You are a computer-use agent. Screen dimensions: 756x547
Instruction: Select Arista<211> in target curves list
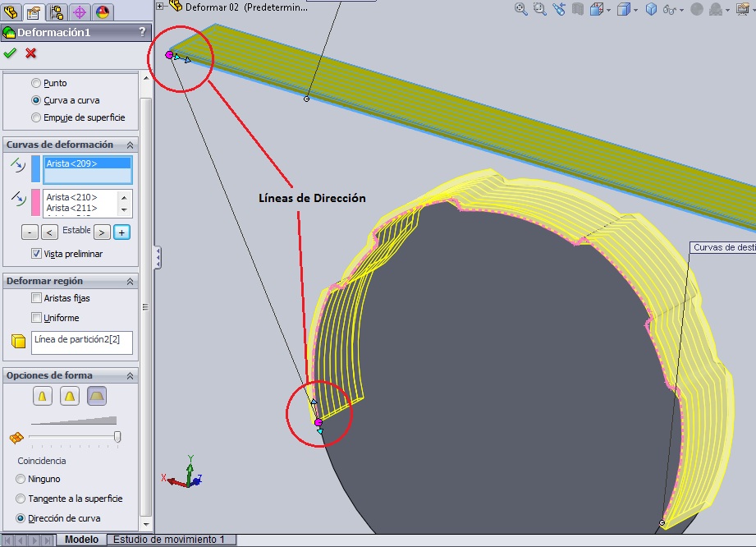pyautogui.click(x=72, y=208)
